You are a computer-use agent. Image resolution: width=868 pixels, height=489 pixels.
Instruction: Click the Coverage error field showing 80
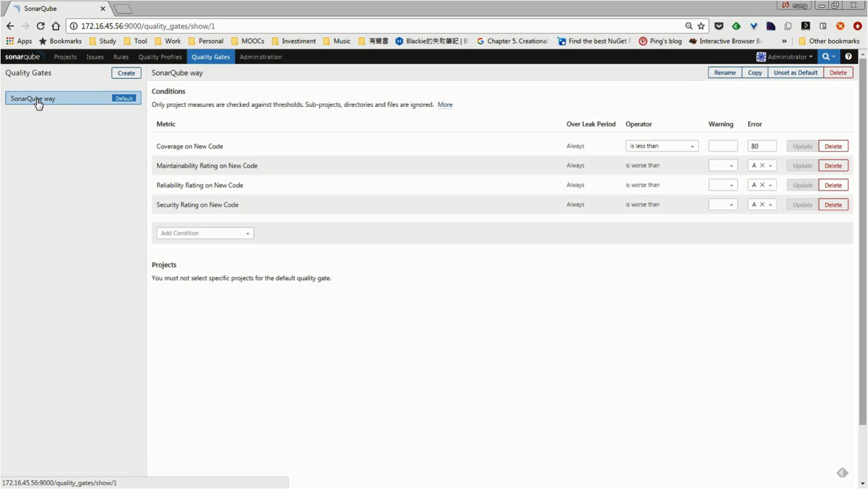(762, 146)
